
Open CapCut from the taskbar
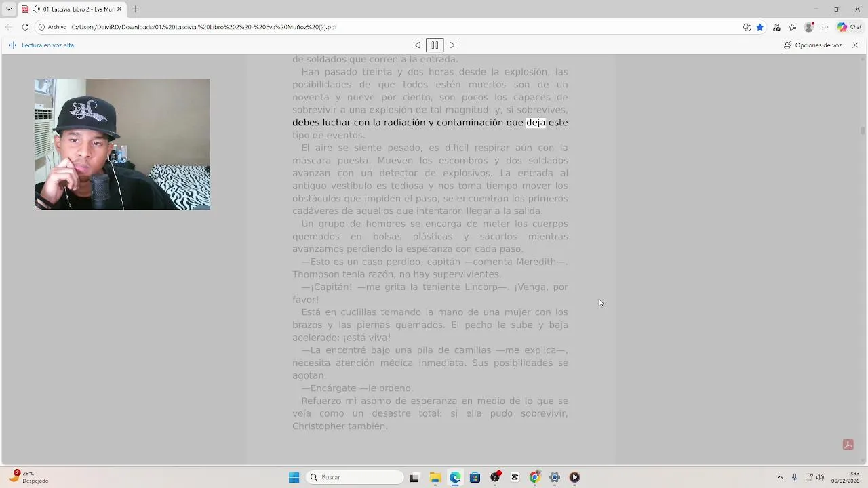[515, 477]
